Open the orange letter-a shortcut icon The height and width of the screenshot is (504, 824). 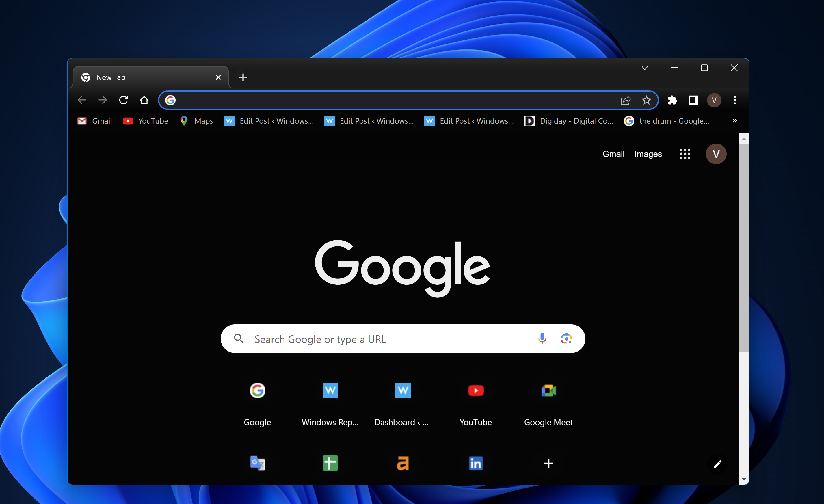[403, 463]
